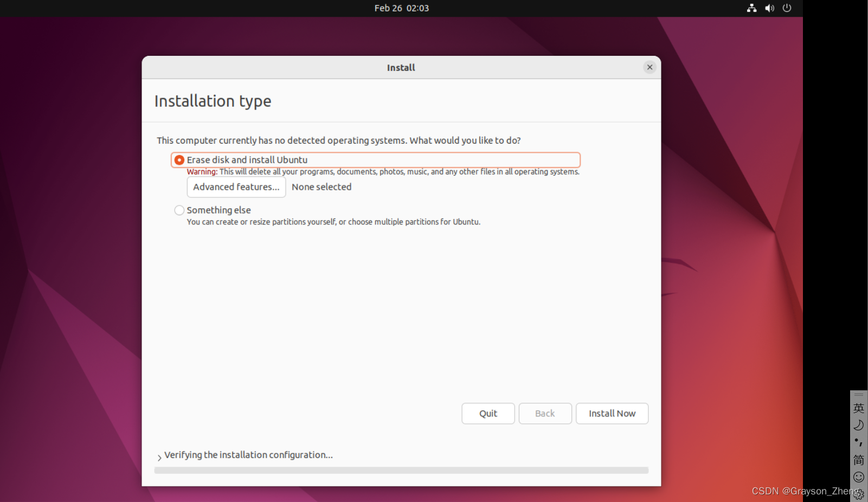Viewport: 868px width, 502px height.
Task: Open the power menu icon
Action: point(787,8)
